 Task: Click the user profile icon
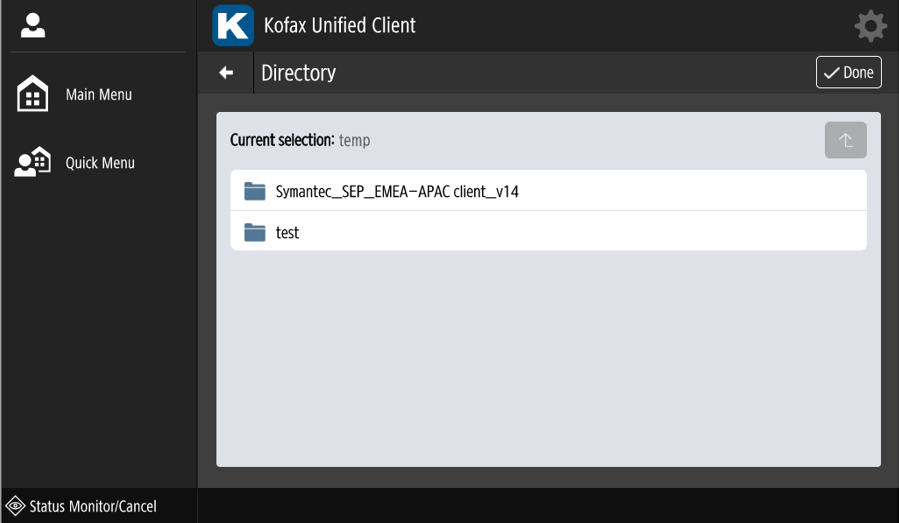pyautogui.click(x=32, y=26)
